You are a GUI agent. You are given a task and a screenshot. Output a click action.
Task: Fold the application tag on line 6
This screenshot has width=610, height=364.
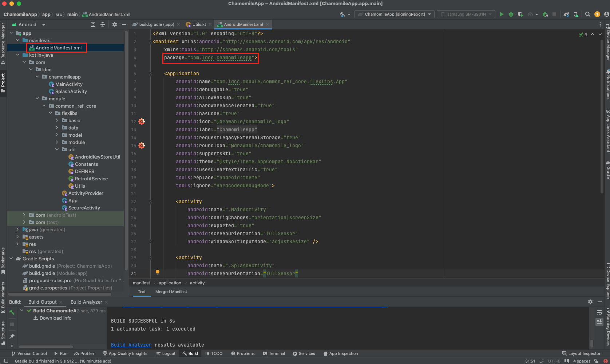pyautogui.click(x=150, y=73)
